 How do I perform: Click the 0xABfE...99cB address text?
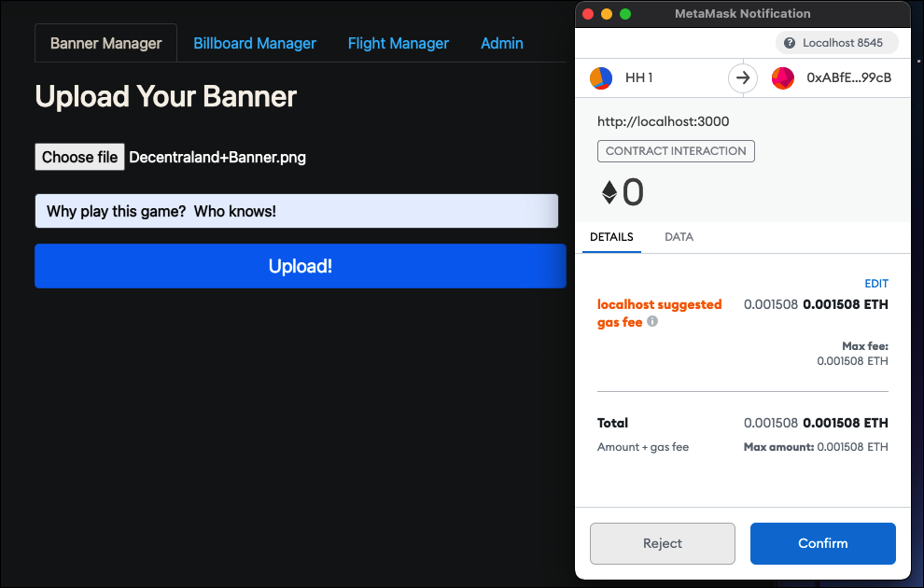(848, 77)
